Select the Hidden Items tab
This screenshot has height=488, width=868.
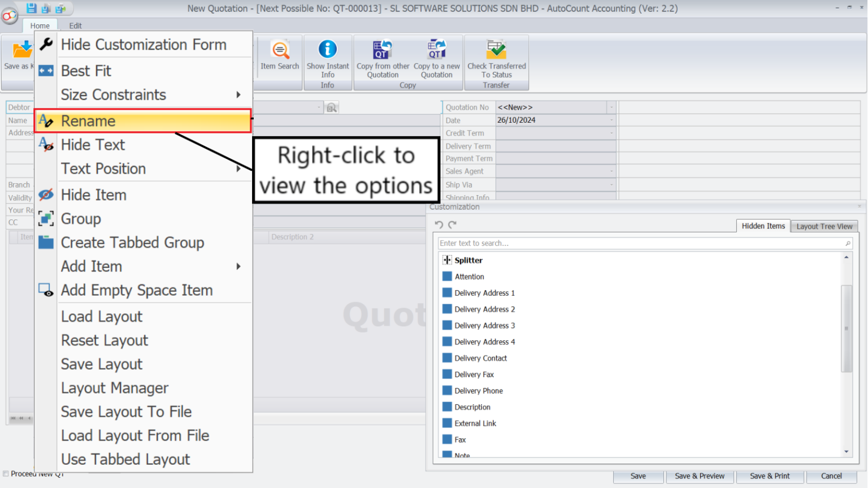coord(763,226)
